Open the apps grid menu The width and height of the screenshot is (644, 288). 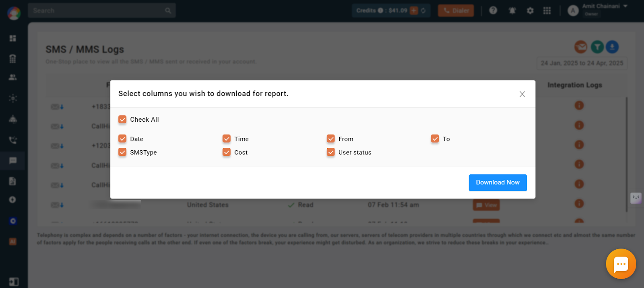pos(547,10)
